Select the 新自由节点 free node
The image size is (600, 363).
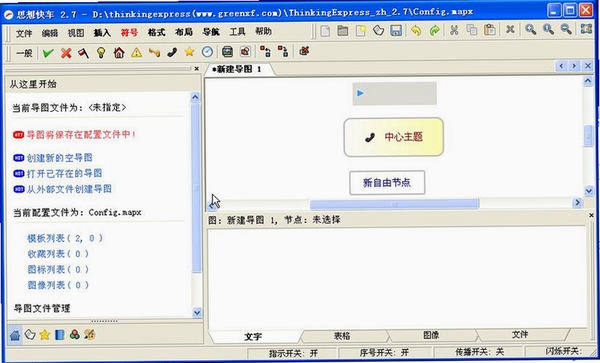[387, 183]
